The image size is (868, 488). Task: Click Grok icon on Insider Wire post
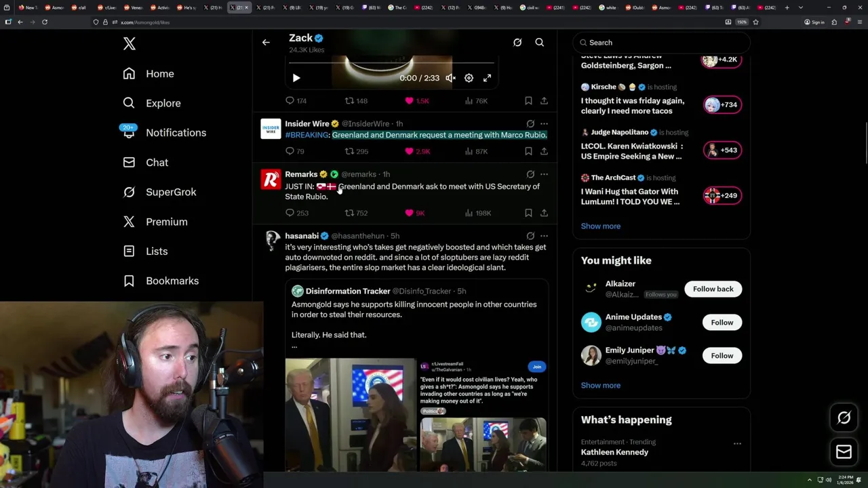pos(530,124)
